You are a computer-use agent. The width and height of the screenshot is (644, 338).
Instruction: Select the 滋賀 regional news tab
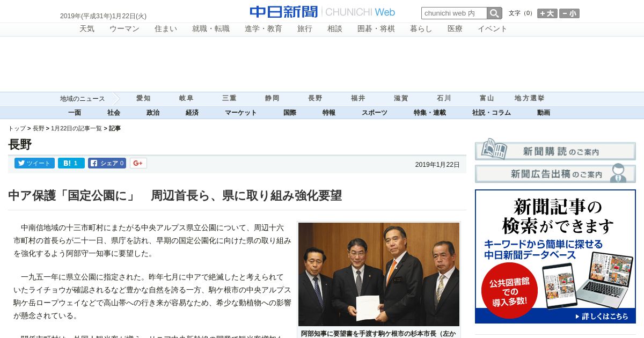(401, 99)
